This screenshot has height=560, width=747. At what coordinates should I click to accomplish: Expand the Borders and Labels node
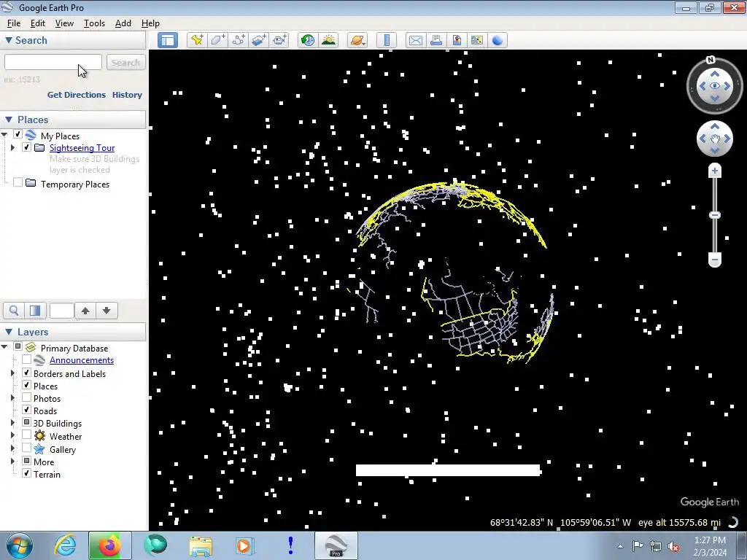(13, 373)
